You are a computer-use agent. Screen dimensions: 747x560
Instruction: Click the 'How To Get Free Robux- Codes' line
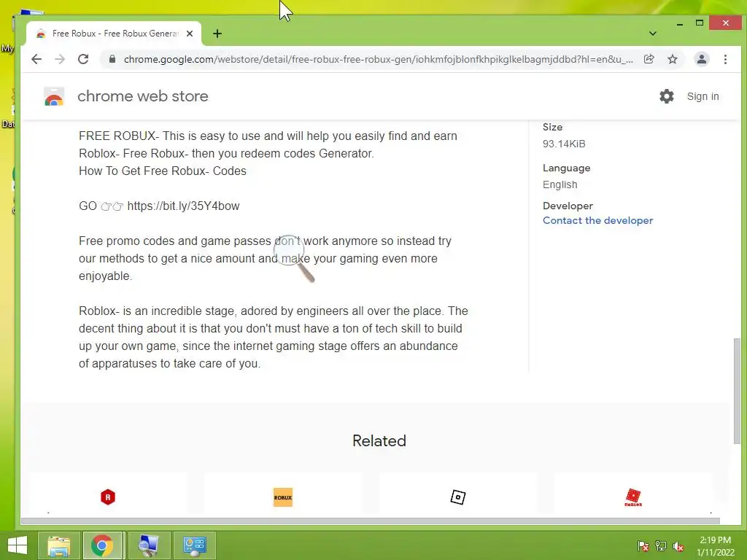[x=163, y=171]
